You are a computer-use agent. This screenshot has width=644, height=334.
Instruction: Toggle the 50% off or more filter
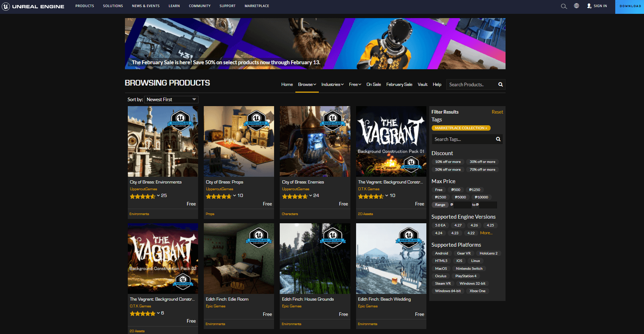point(448,170)
